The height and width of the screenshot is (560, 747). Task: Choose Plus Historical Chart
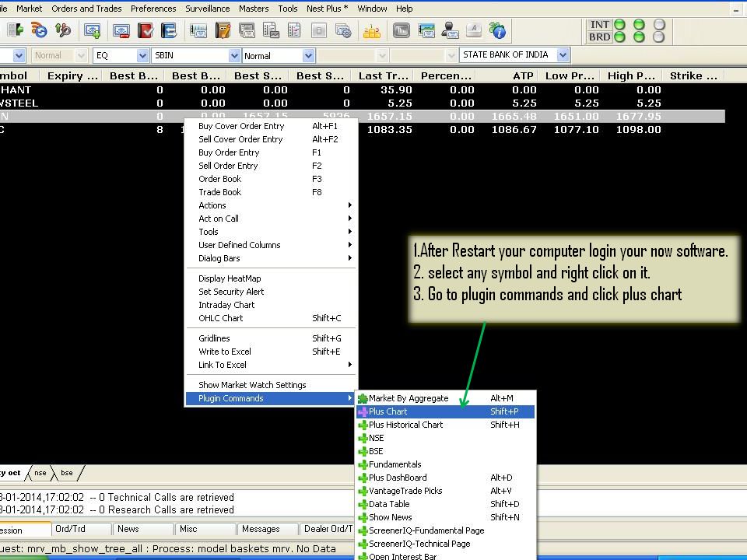445,425
